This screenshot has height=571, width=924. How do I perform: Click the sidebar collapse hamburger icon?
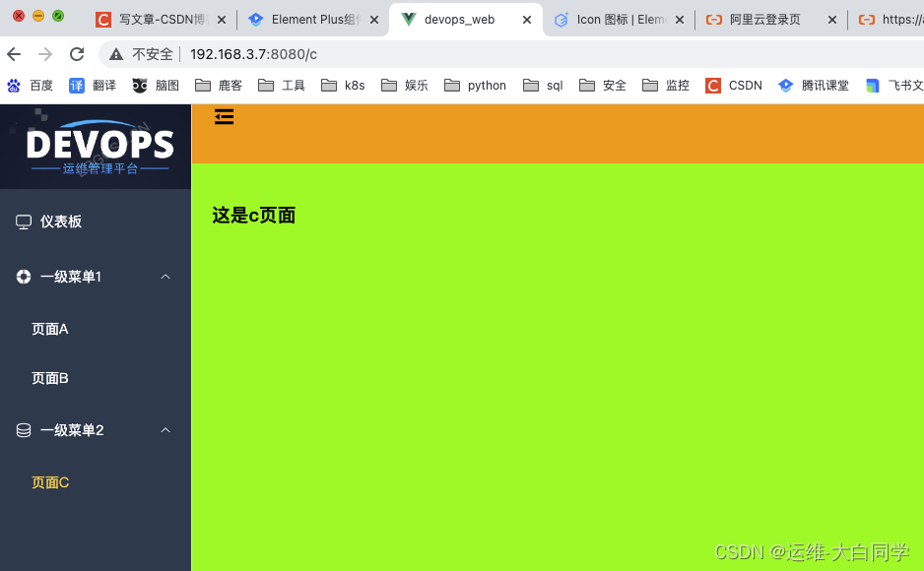click(224, 116)
